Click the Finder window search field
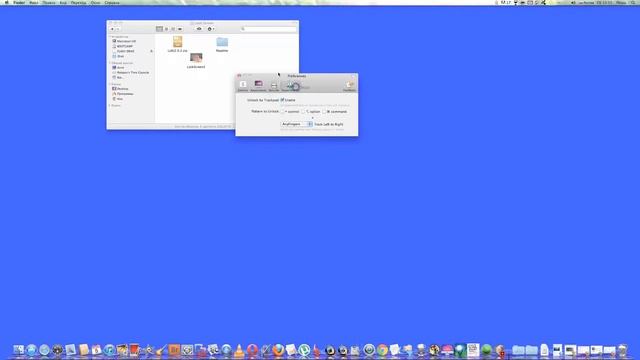Screen dimensions: 640x360 [269, 29]
